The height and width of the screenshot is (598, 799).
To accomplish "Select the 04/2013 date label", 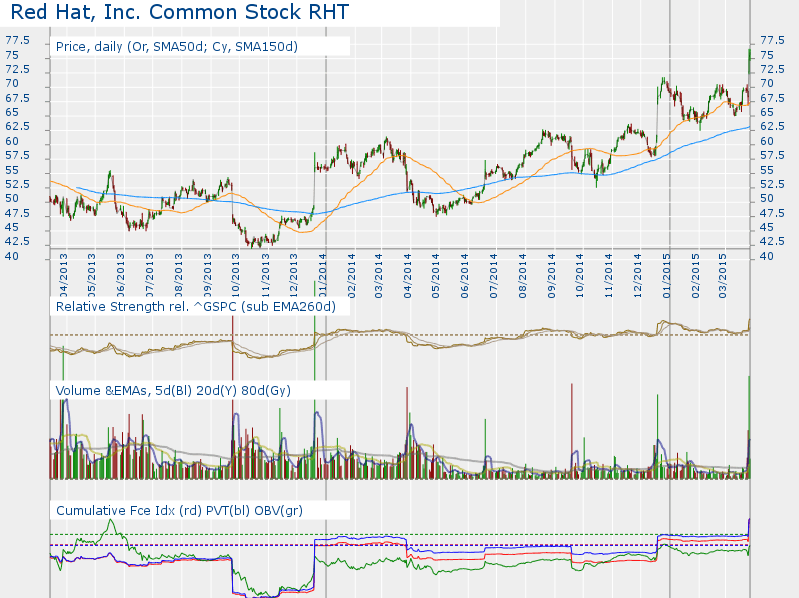I will pos(63,273).
